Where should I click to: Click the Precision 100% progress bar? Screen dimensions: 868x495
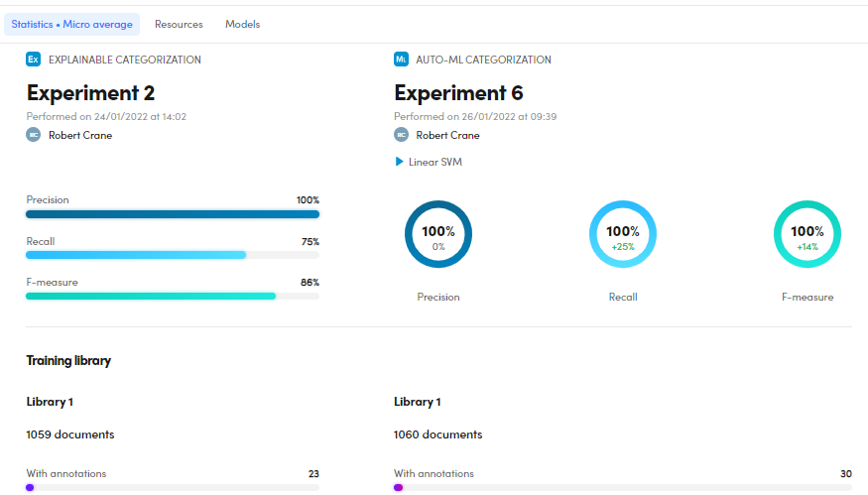(x=173, y=213)
